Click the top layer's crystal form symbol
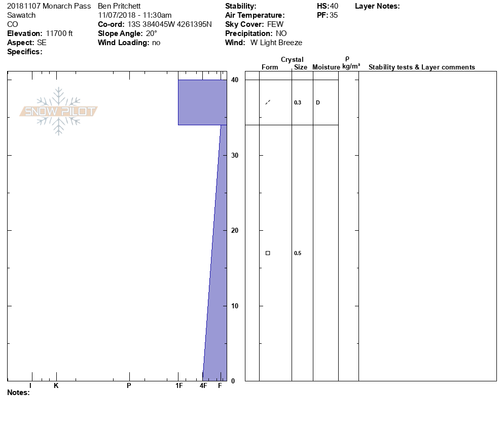The image size is (504, 426). pos(268,102)
